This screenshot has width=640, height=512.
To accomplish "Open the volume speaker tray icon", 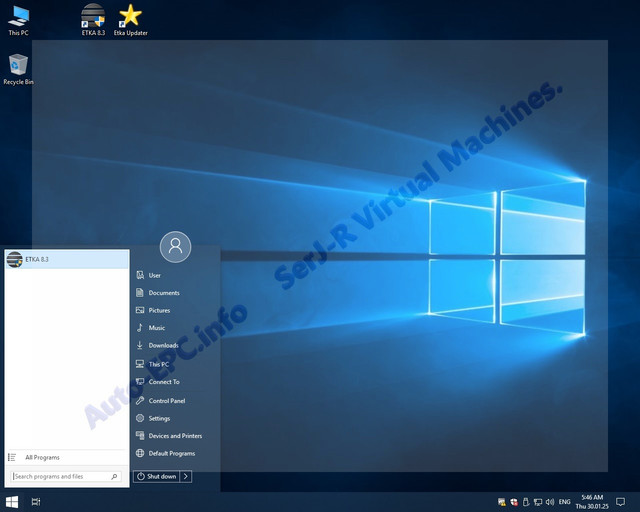I will click(x=550, y=502).
